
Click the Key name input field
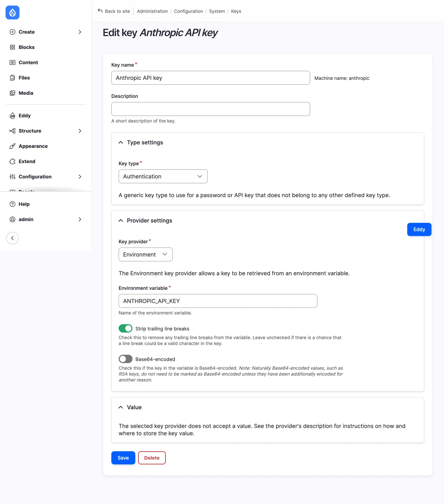(211, 78)
